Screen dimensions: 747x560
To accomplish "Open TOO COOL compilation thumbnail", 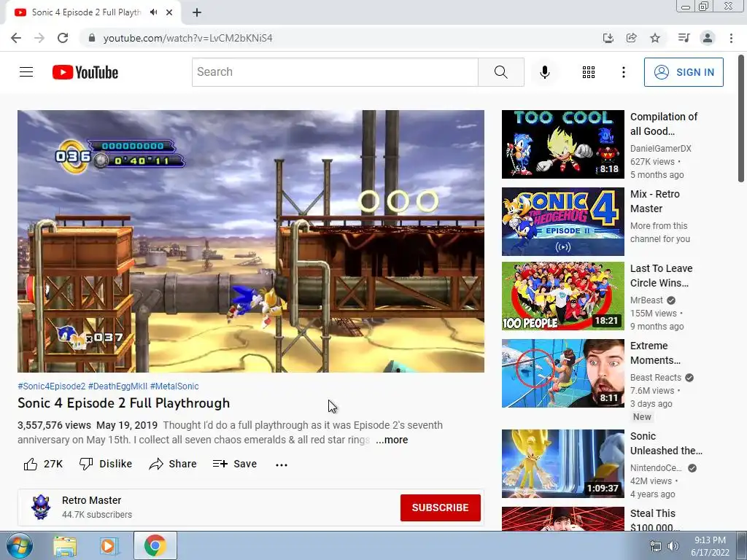I will pos(562,144).
